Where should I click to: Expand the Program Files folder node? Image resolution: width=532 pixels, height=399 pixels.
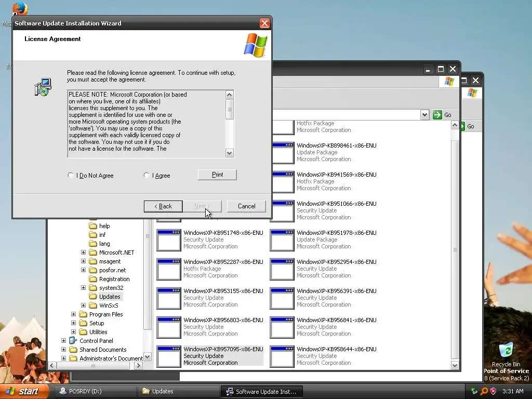click(x=73, y=314)
